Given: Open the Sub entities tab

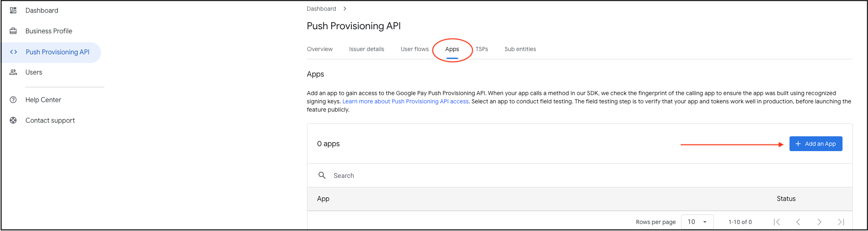Looking at the screenshot, I should coord(520,49).
